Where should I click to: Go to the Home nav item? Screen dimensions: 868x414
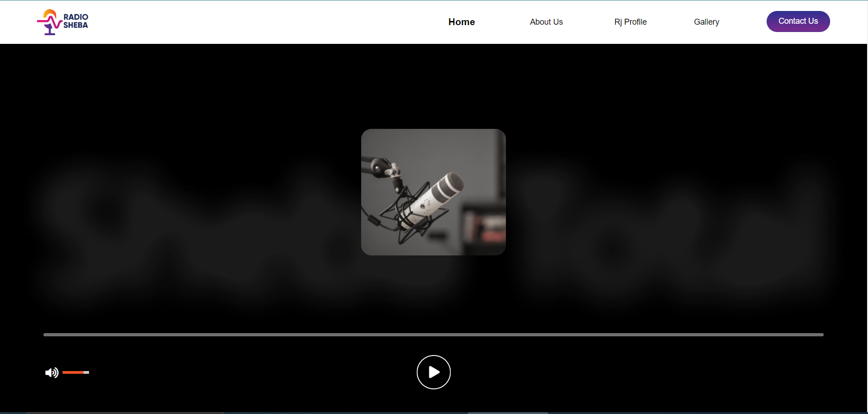coord(461,22)
